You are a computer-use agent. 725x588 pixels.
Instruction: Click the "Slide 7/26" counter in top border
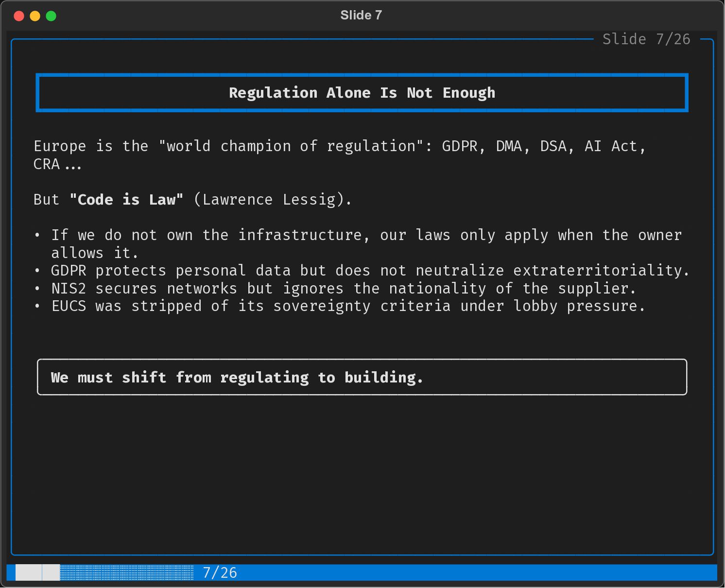click(x=646, y=39)
